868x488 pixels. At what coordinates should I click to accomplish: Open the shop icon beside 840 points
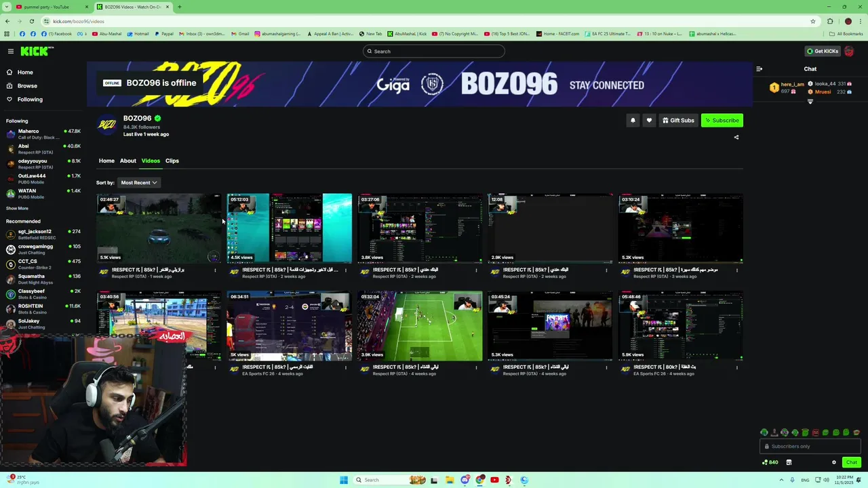[789, 462]
